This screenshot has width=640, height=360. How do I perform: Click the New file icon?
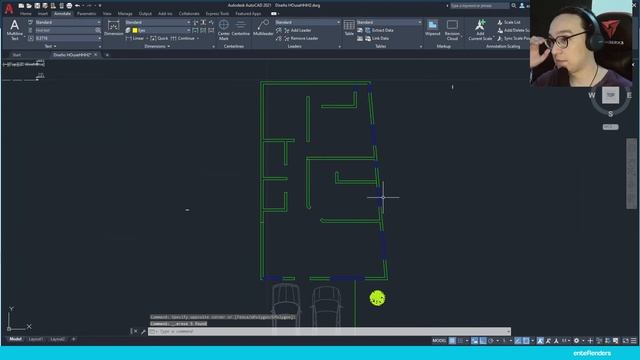pyautogui.click(x=21, y=6)
